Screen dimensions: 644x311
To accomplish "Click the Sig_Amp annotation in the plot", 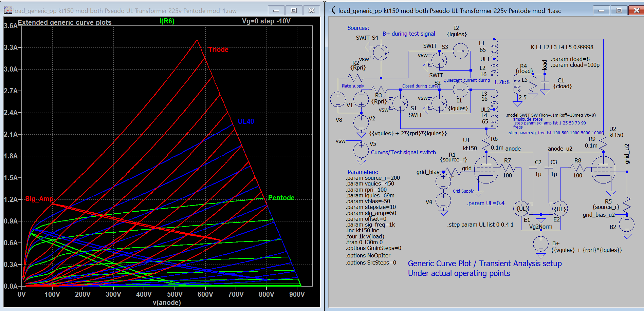I will (x=39, y=199).
